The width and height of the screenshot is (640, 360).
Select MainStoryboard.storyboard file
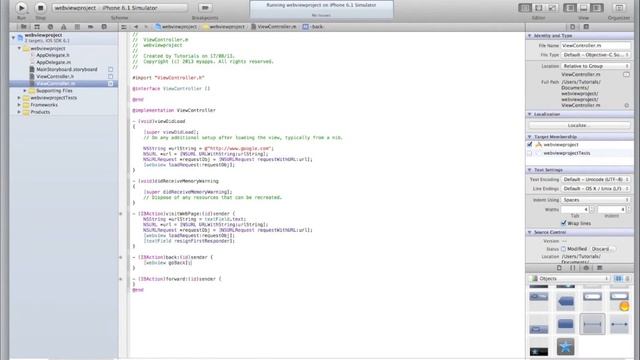(67, 69)
